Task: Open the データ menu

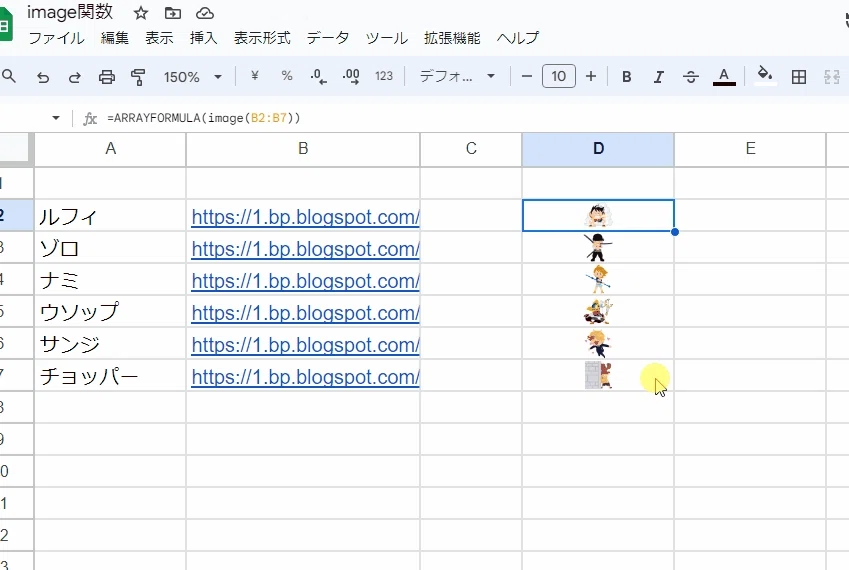Action: pos(328,38)
